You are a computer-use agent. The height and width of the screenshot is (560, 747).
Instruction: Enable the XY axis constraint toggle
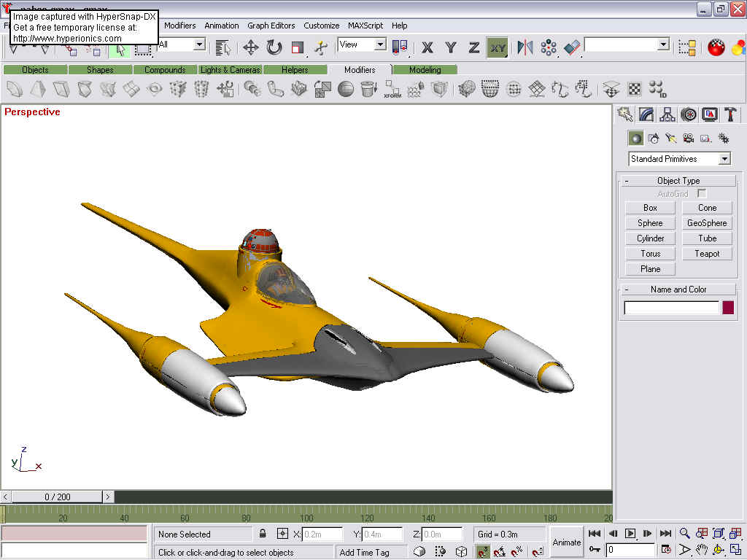click(x=497, y=47)
